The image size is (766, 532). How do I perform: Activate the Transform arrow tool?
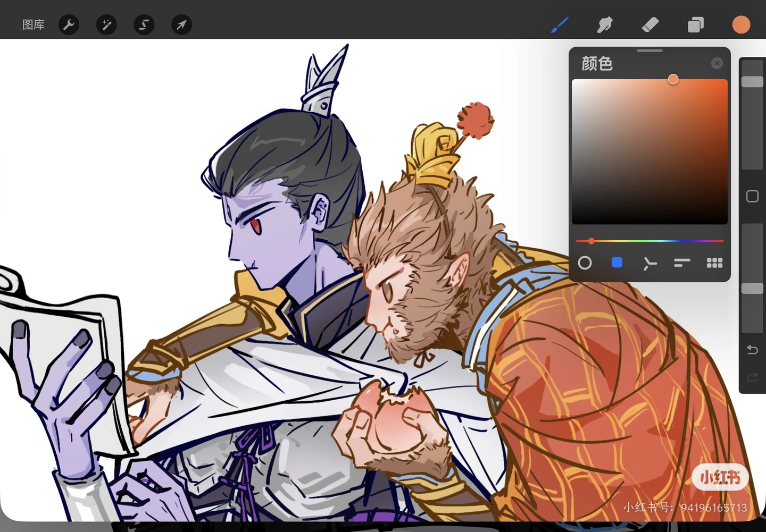pos(181,25)
